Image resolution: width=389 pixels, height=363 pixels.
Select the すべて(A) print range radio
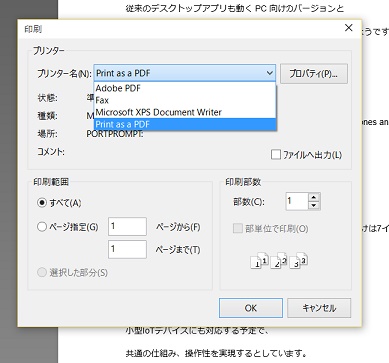(x=42, y=203)
